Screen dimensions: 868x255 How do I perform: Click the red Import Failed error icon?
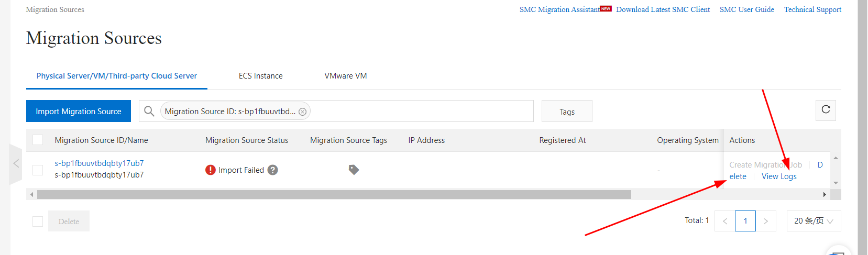211,170
